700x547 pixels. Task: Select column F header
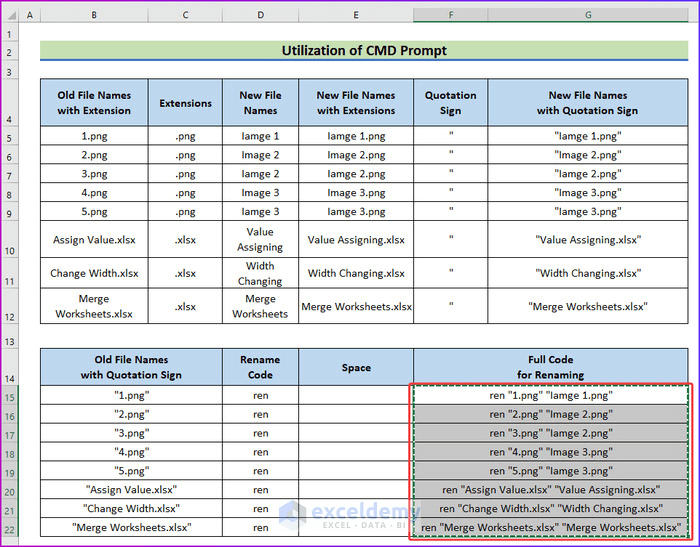click(450, 15)
